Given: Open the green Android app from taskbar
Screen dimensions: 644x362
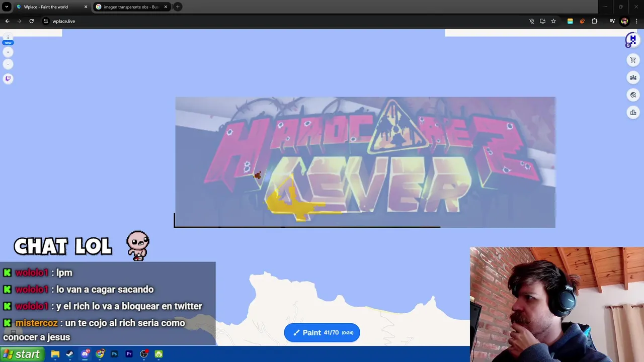Looking at the screenshot, I should click(x=158, y=354).
